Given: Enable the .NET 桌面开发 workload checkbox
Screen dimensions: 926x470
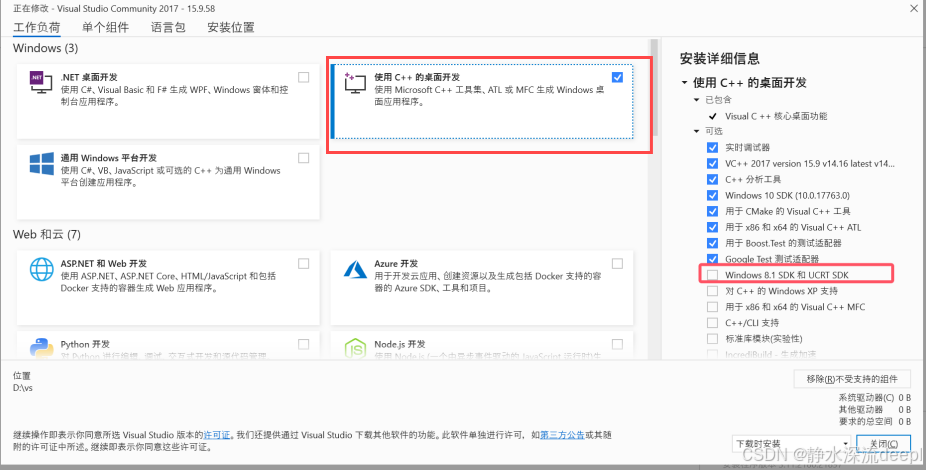Looking at the screenshot, I should [x=304, y=77].
